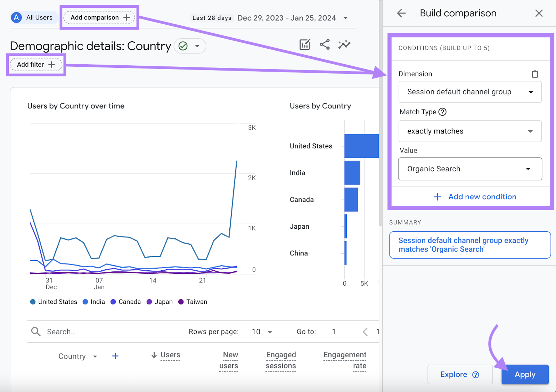Go to previous page arrow
Image resolution: width=556 pixels, height=392 pixels.
(x=365, y=332)
